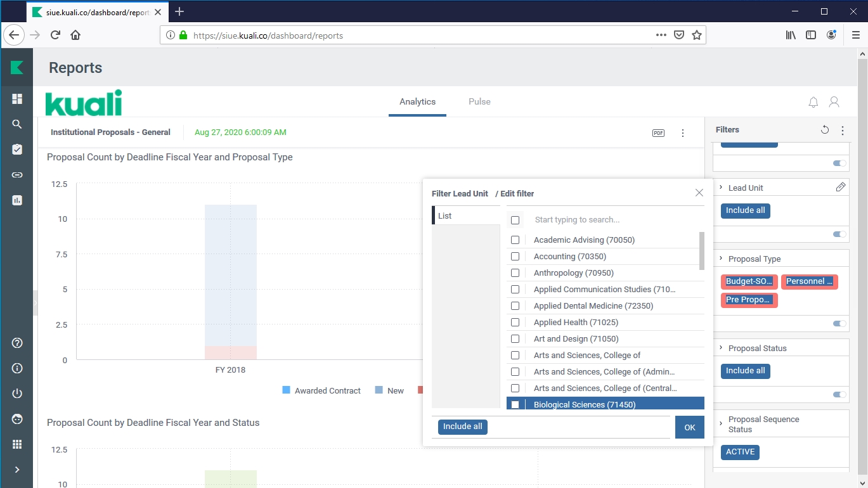868x488 pixels.
Task: Open the dashboard grid icon in sidebar
Action: [x=17, y=99]
